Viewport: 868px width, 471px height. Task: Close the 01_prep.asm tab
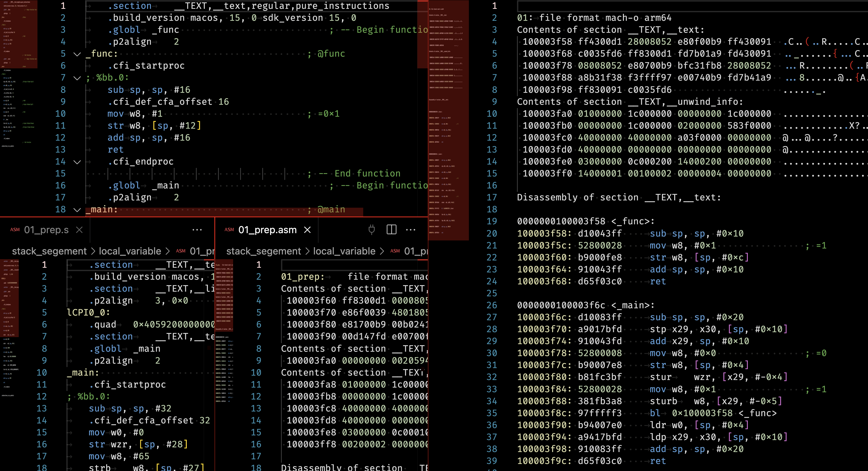307,230
